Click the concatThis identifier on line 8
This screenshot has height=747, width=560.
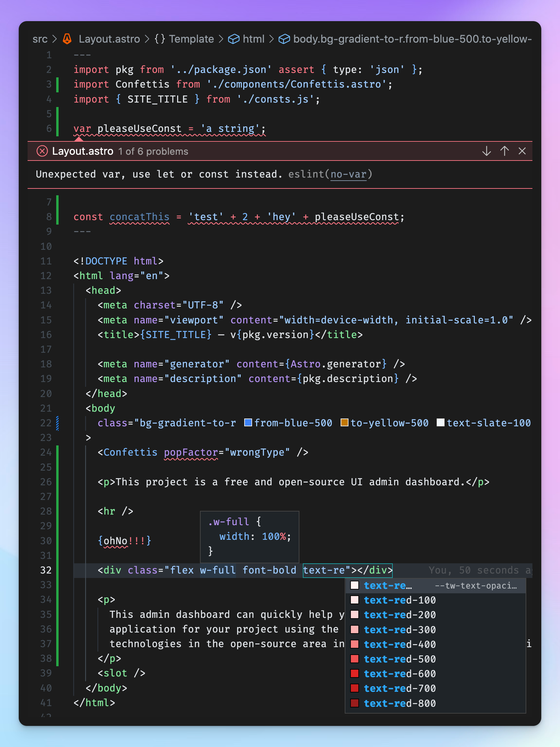139,217
